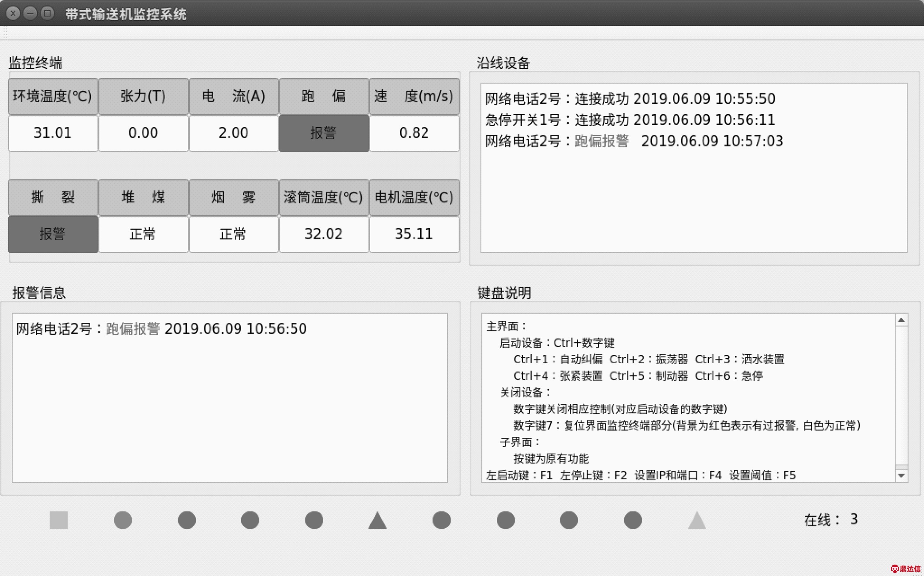Click the light gray triangle status indicator
Screen dimensions: 924x576
click(697, 520)
